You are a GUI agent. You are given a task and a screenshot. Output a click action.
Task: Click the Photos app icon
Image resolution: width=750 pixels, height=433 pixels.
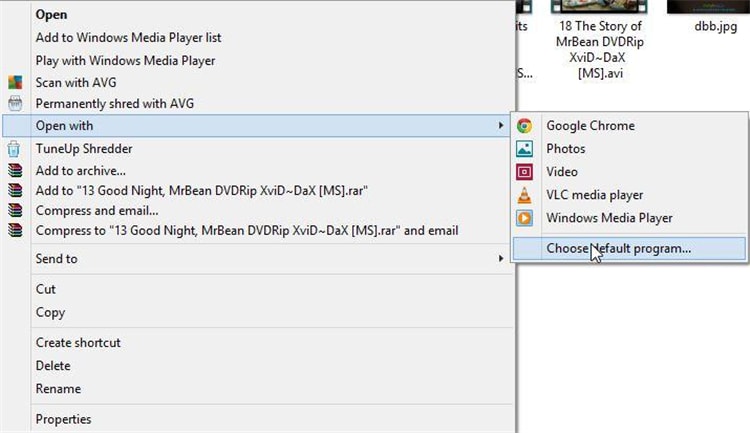[x=524, y=149]
